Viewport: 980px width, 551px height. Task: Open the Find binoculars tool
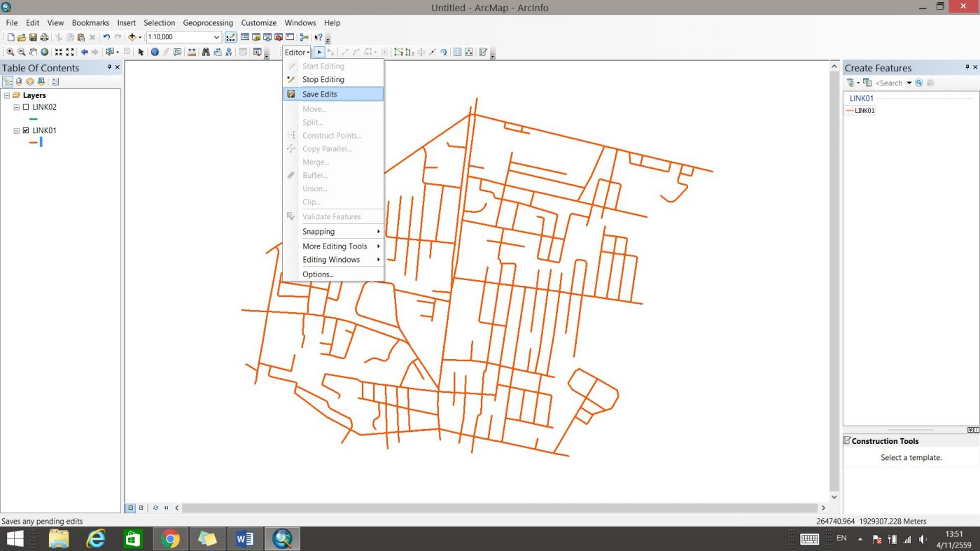click(x=206, y=53)
